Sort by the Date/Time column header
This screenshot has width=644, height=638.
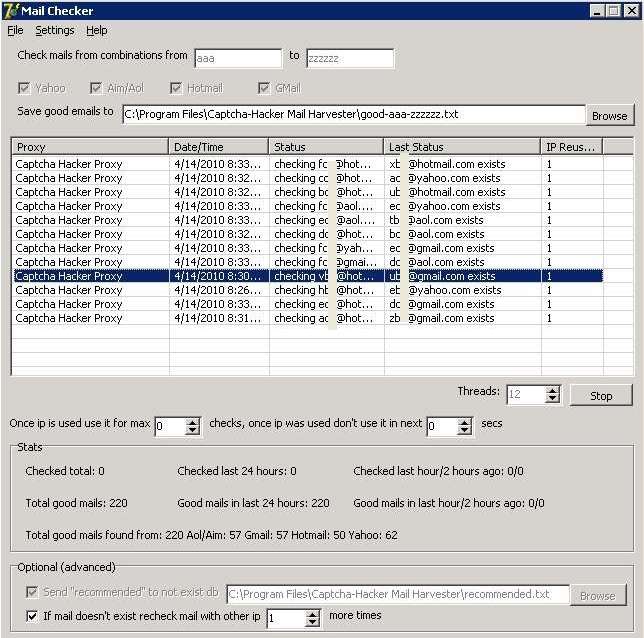218,147
